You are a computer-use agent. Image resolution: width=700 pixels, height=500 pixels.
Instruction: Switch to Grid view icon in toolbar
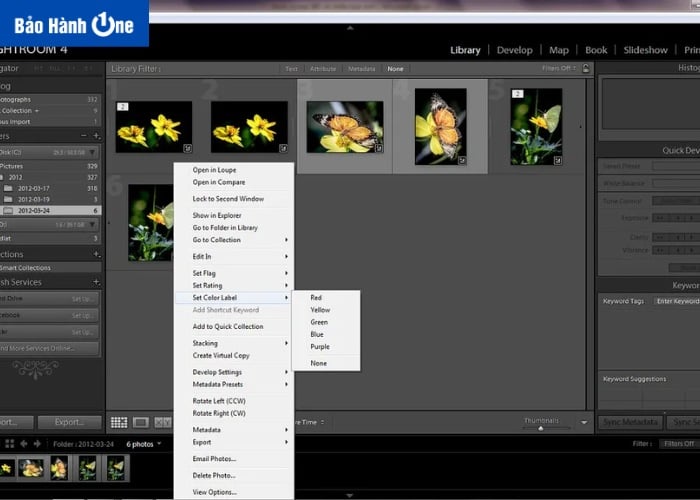tap(119, 422)
